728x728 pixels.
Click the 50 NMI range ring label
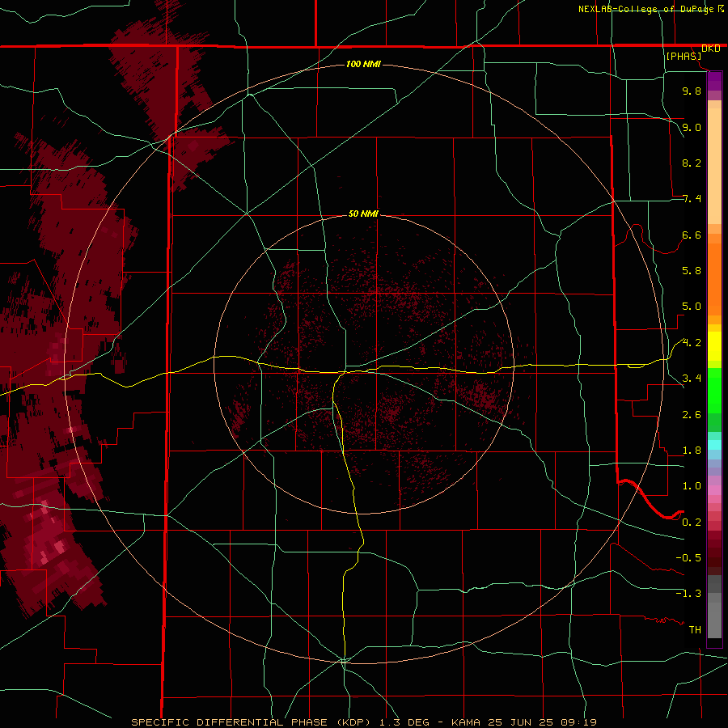pyautogui.click(x=363, y=214)
